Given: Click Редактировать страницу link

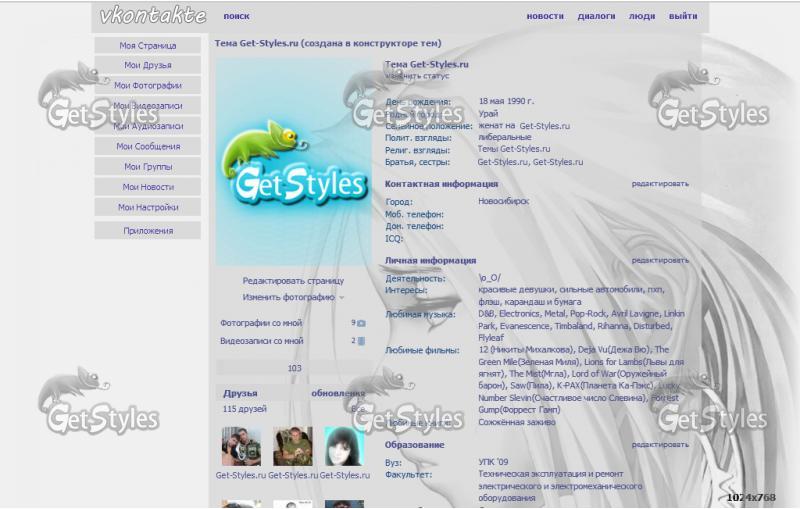Looking at the screenshot, I should pyautogui.click(x=293, y=281).
